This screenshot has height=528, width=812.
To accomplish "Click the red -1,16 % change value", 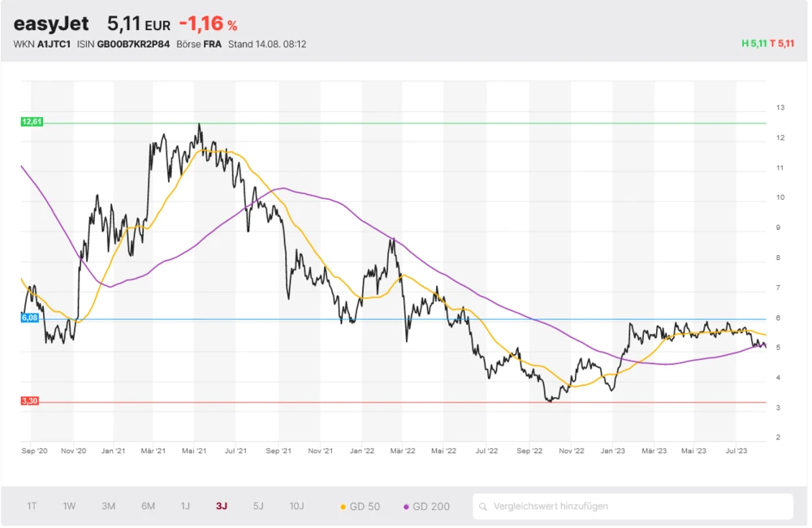I will point(208,24).
